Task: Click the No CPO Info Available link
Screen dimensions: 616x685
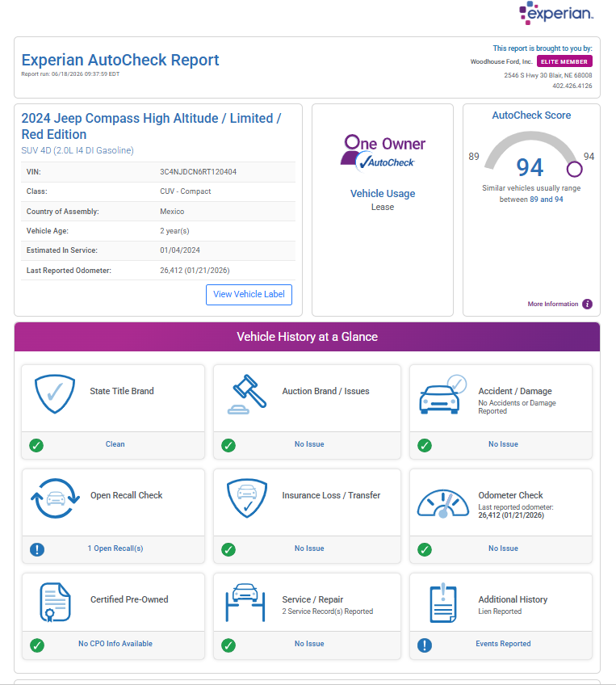Action: point(115,644)
